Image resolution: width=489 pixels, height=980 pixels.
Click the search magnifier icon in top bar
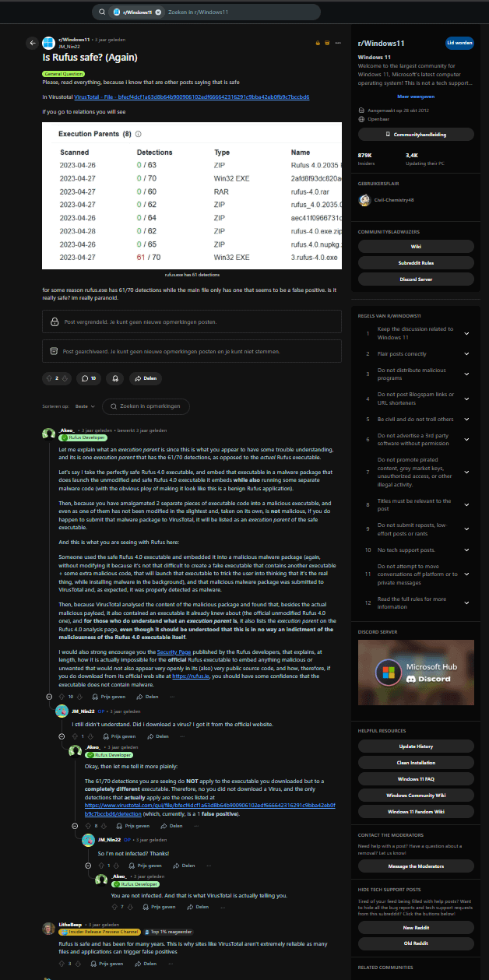coord(102,12)
